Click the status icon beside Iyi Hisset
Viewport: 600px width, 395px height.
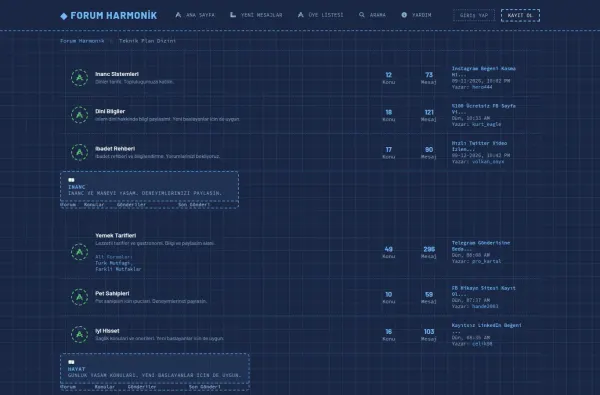(x=80, y=334)
